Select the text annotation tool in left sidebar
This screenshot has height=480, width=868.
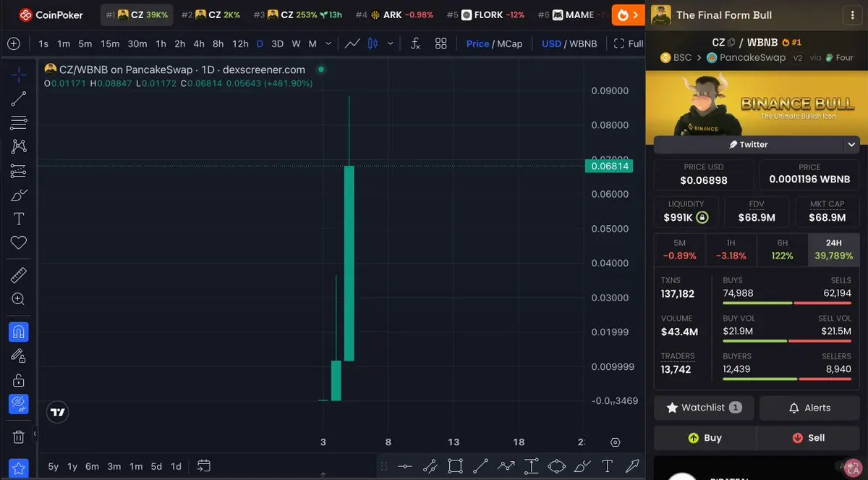click(19, 219)
